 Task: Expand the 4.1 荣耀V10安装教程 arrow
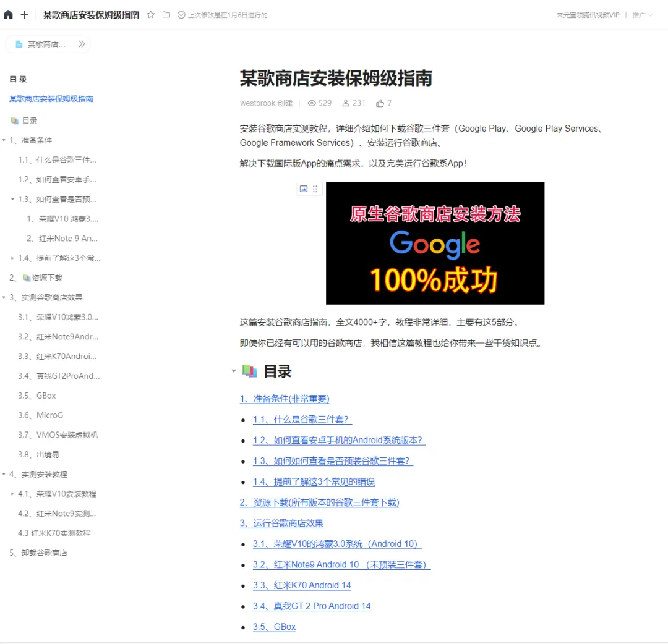pyautogui.click(x=12, y=493)
